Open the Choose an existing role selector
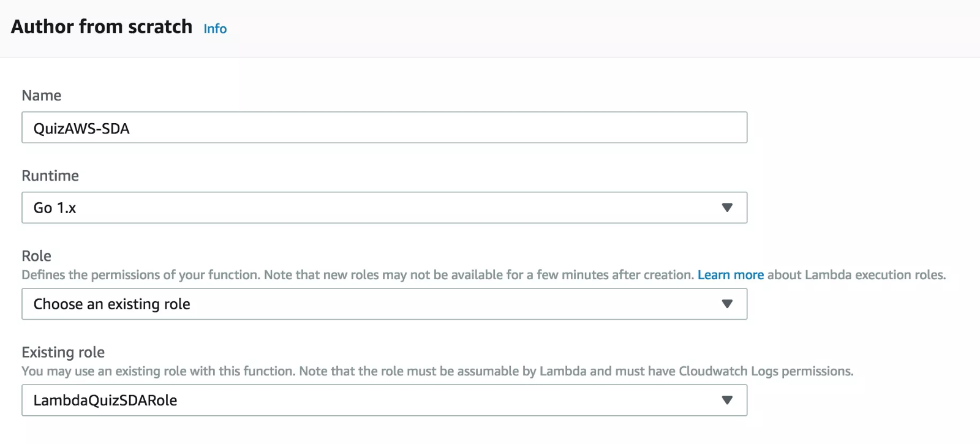The image size is (980, 444). click(384, 304)
